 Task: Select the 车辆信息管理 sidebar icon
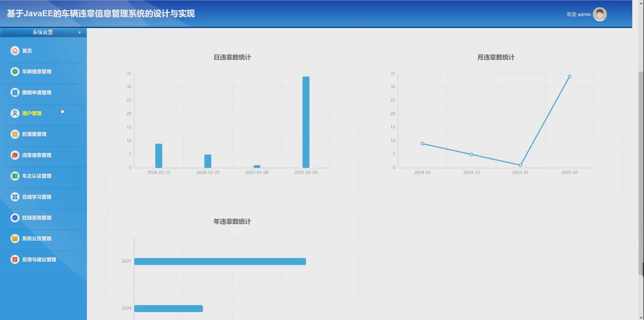pos(15,71)
